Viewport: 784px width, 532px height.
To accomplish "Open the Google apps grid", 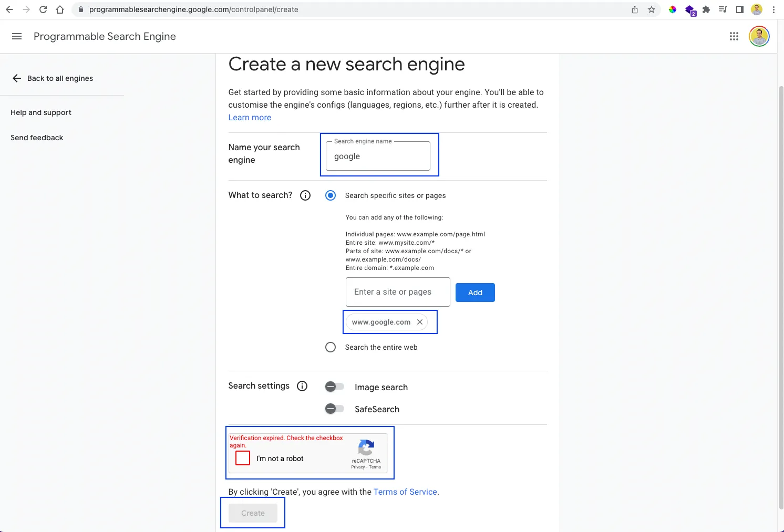I will (734, 36).
